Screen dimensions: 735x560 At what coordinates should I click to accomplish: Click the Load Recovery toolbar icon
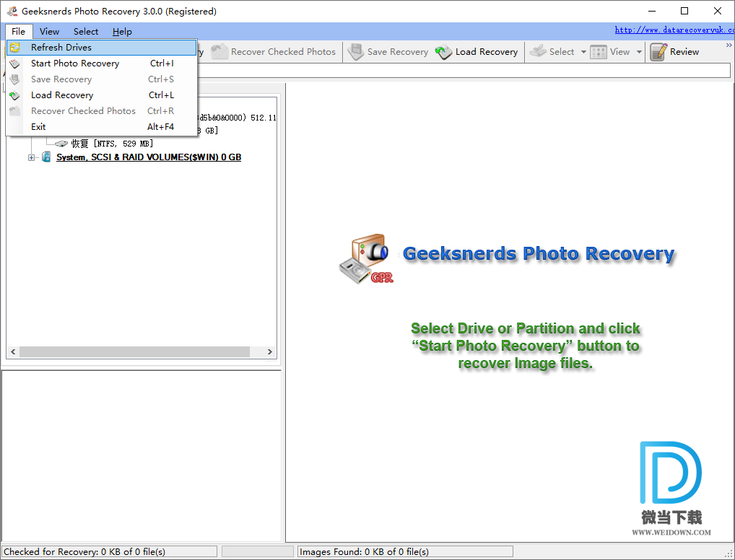pyautogui.click(x=443, y=51)
